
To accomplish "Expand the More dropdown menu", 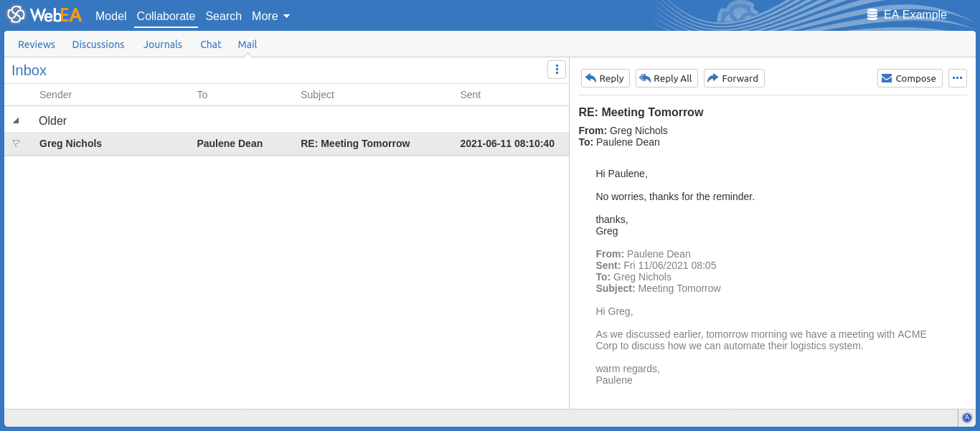I will coord(270,16).
